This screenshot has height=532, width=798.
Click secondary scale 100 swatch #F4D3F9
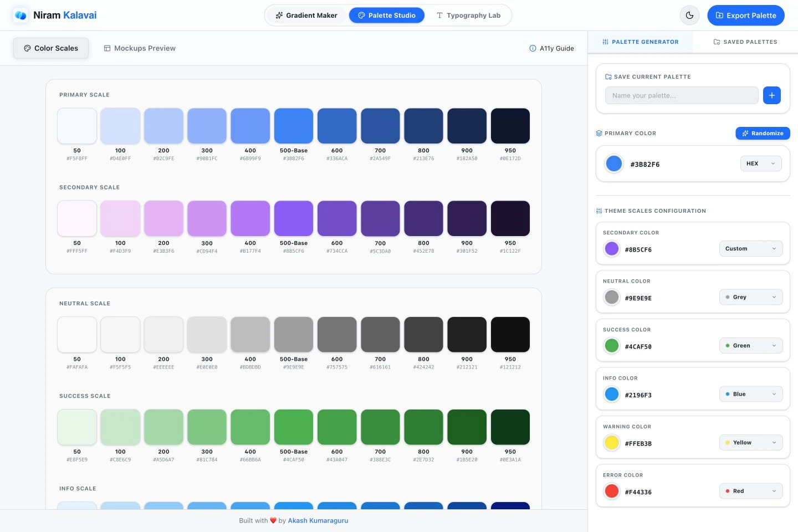[120, 218]
